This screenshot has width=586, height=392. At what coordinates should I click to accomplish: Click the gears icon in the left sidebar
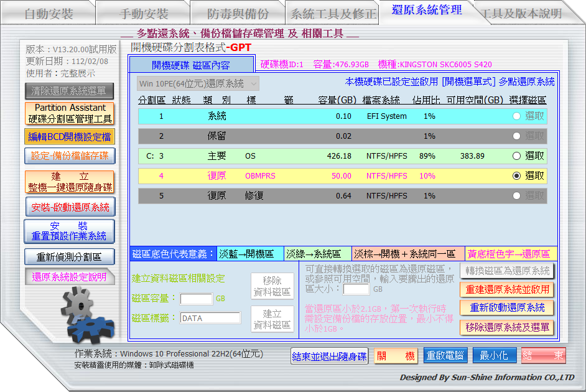pyautogui.click(x=86, y=316)
